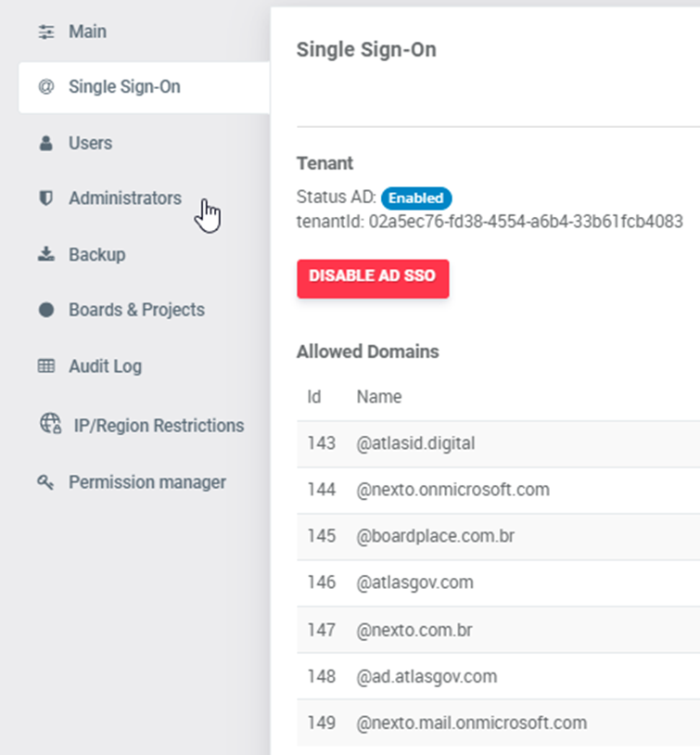This screenshot has height=755, width=700.
Task: Click the sliders icon beside Main
Action: coord(45,32)
